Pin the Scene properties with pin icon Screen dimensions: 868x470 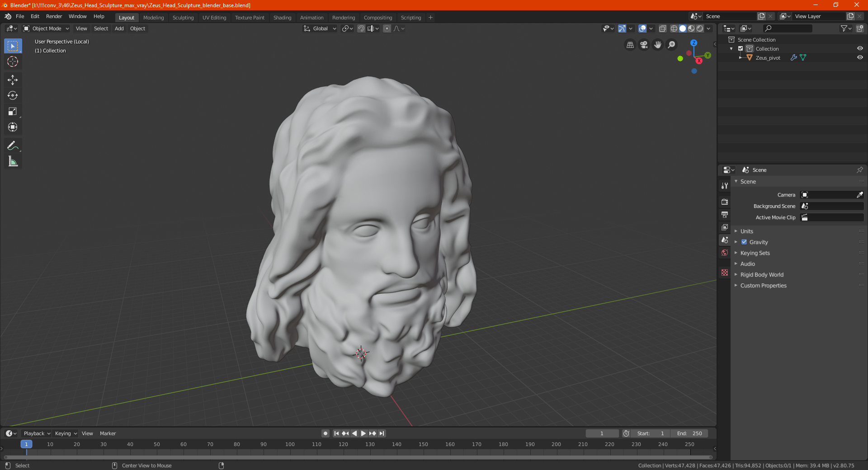pyautogui.click(x=859, y=170)
